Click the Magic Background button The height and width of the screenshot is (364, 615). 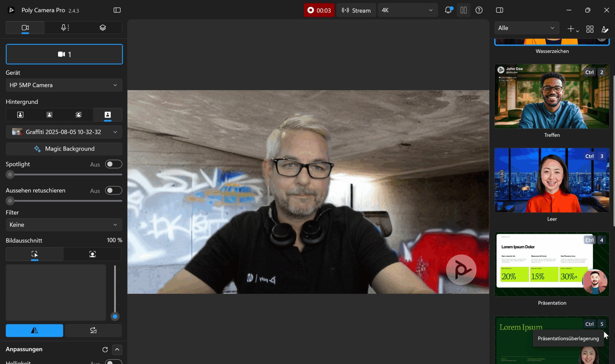point(64,149)
